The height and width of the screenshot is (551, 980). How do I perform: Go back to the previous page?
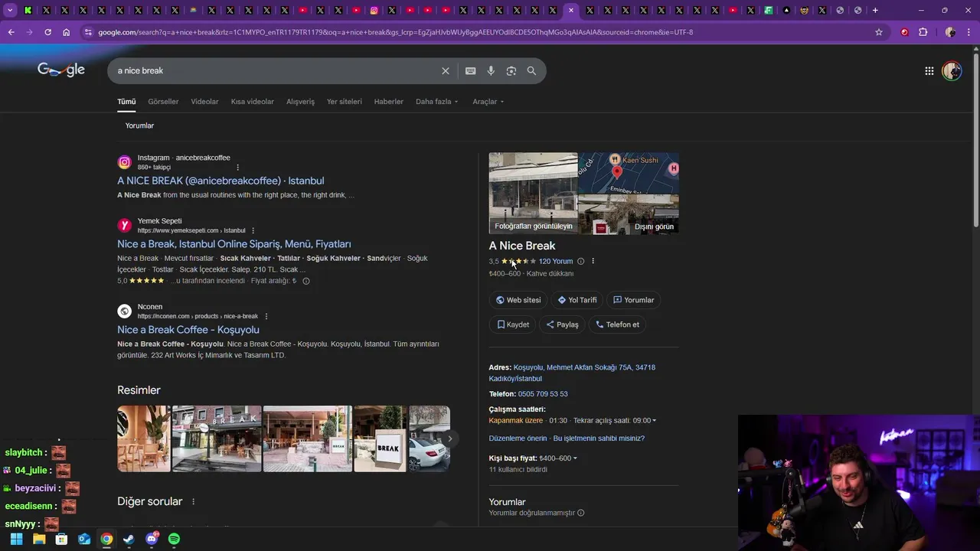coord(11,32)
